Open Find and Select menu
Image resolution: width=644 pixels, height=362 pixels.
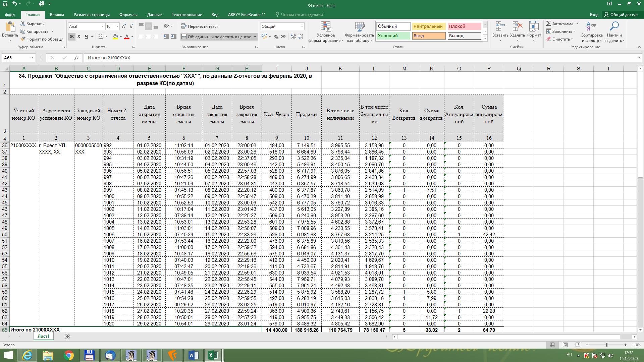click(614, 32)
